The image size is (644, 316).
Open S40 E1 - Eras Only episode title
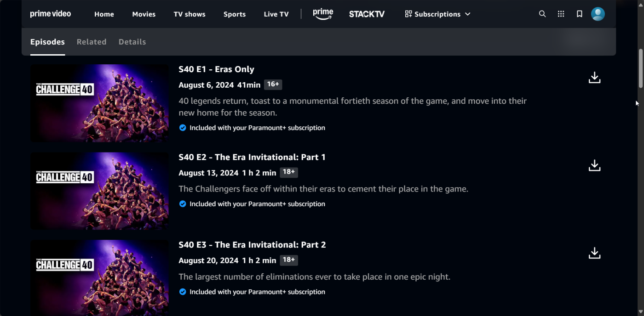(216, 69)
